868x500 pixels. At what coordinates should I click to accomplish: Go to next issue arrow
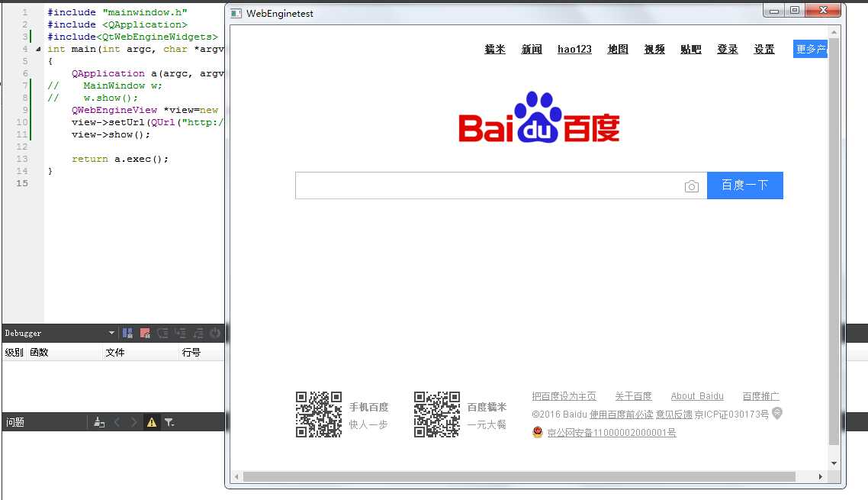point(134,422)
